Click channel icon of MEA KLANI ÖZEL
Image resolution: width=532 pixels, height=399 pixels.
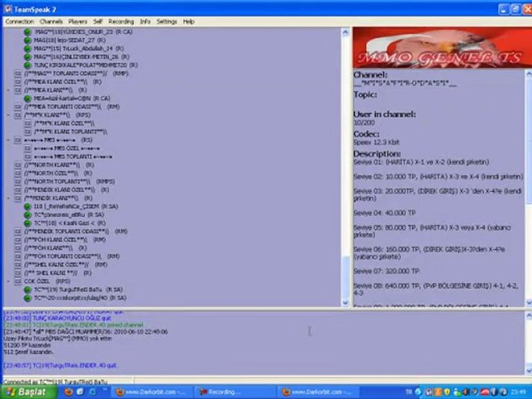[x=18, y=82]
